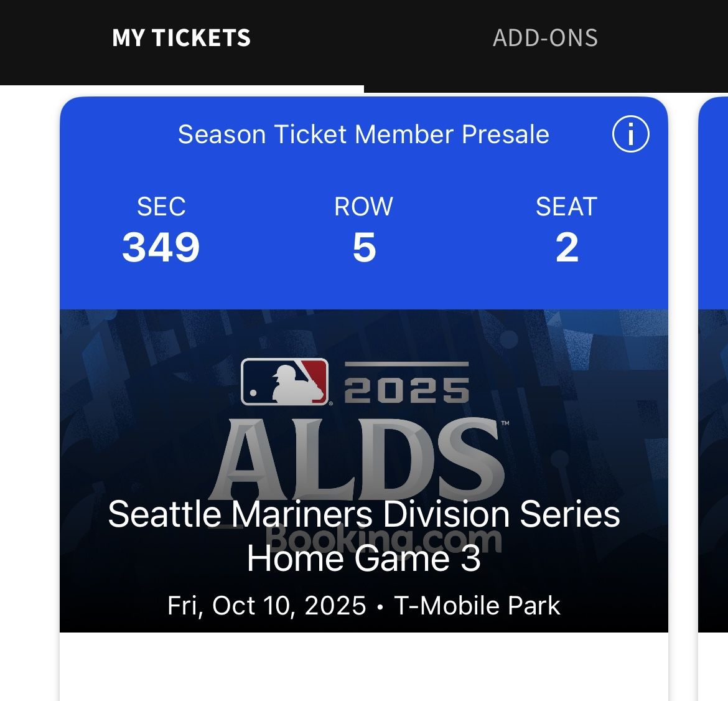
Task: Open the Seattle Mariners Division Series title
Action: pyautogui.click(x=364, y=515)
